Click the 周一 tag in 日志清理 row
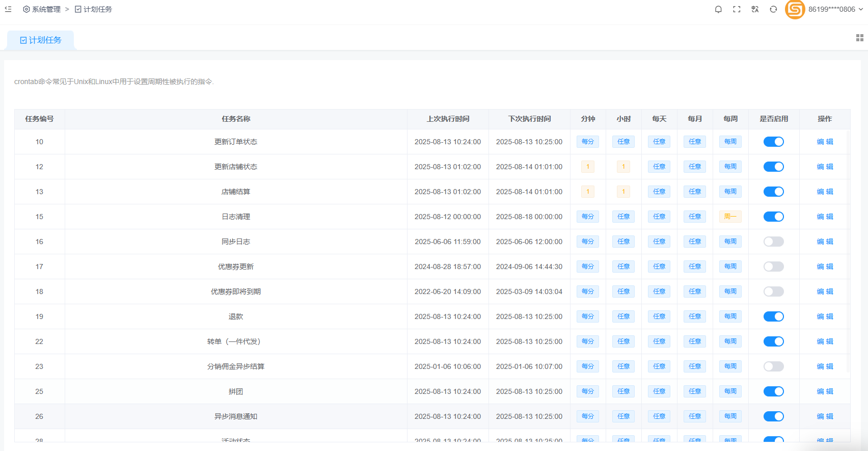Image resolution: width=868 pixels, height=451 pixels. point(730,217)
